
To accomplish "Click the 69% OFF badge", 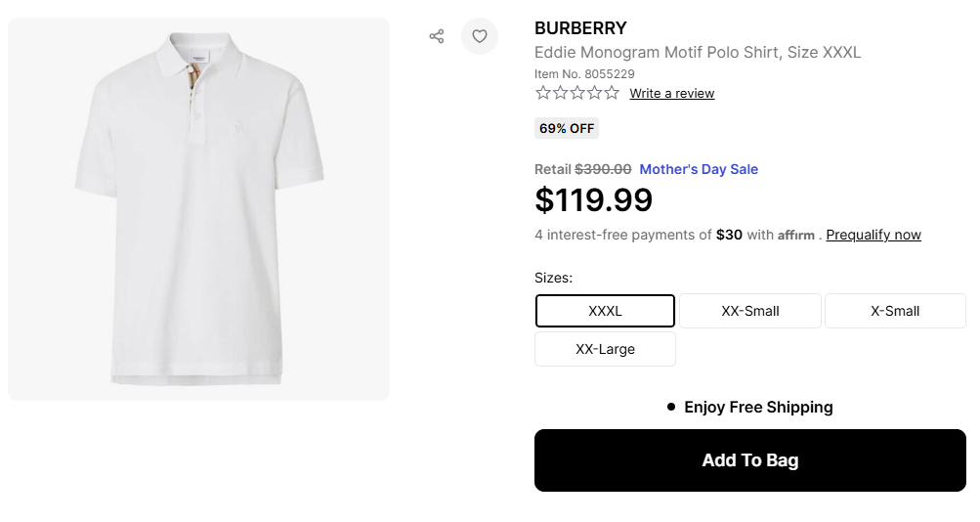I will click(567, 128).
